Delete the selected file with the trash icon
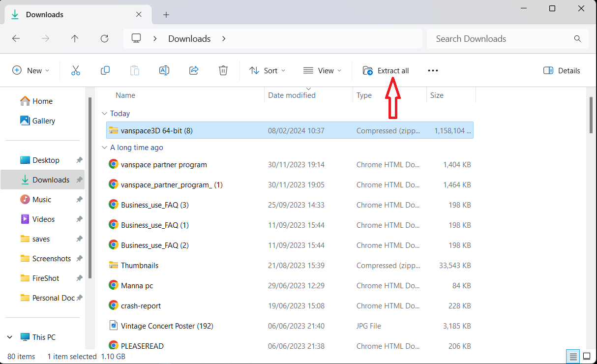The height and width of the screenshot is (364, 597). [223, 70]
